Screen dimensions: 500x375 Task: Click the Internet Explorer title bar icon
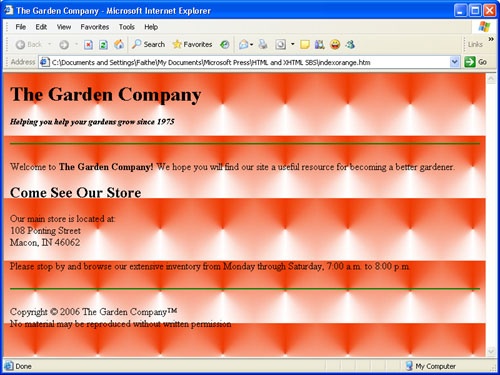tap(8, 10)
